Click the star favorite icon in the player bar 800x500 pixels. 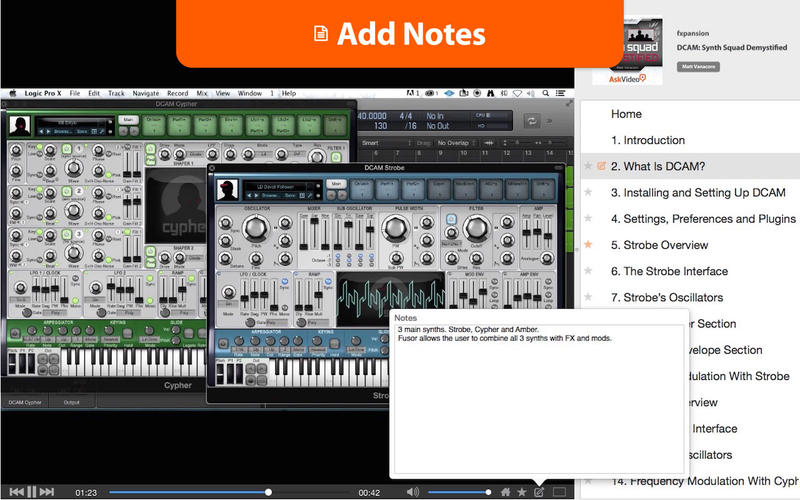pos(522,491)
